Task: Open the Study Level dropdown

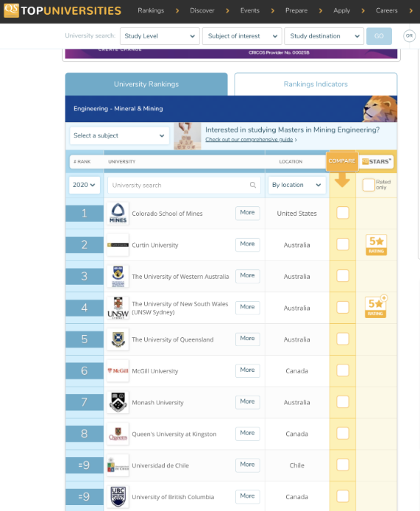Action: click(160, 36)
